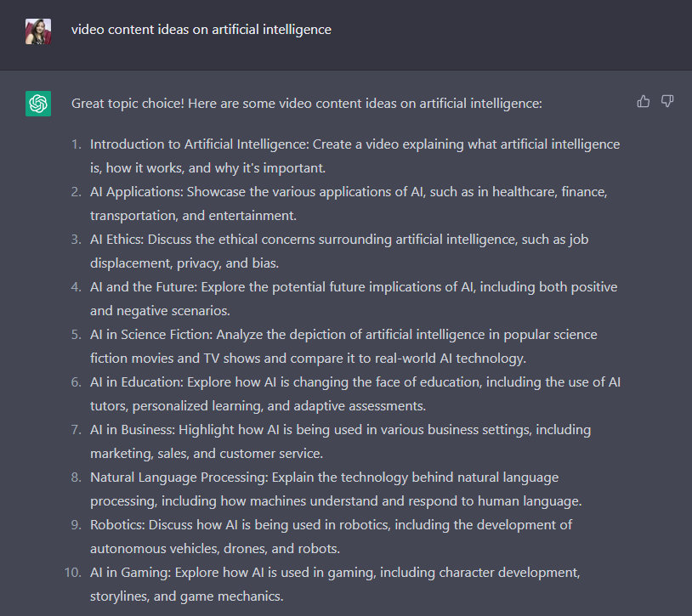The height and width of the screenshot is (616, 692).
Task: Click the user prompt about video content ideas
Action: (x=201, y=30)
